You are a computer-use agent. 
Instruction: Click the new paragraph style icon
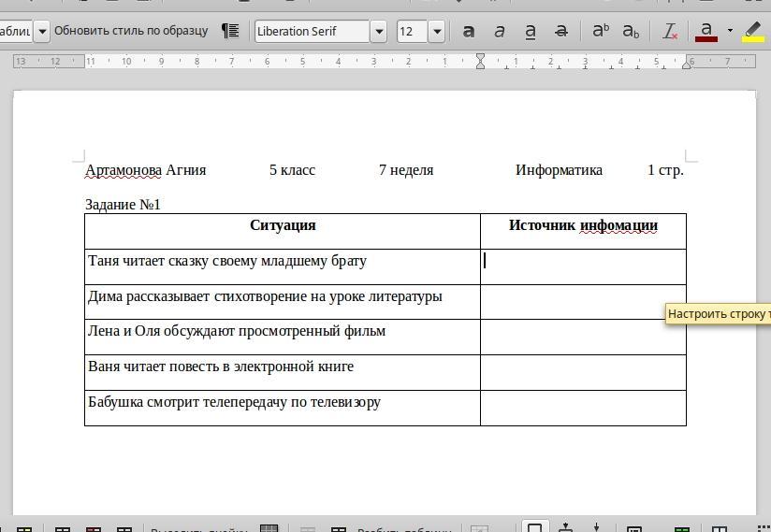click(230, 31)
